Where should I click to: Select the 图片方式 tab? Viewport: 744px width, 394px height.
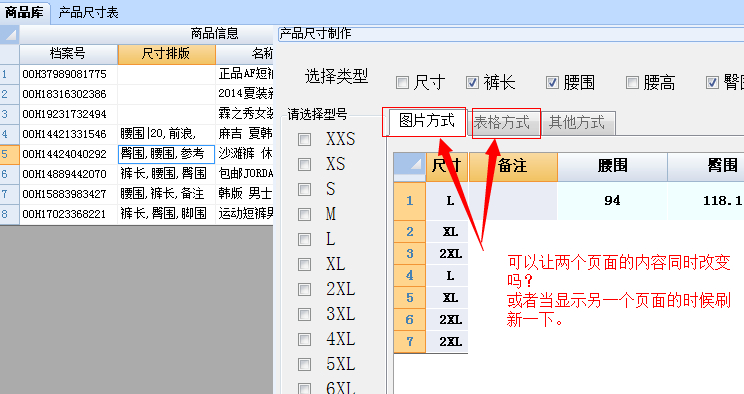427,121
